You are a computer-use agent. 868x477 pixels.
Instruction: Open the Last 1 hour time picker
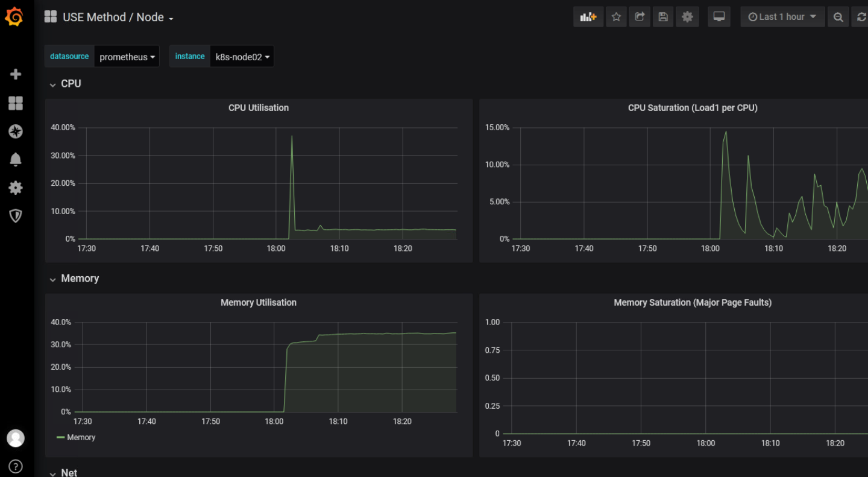tap(782, 17)
